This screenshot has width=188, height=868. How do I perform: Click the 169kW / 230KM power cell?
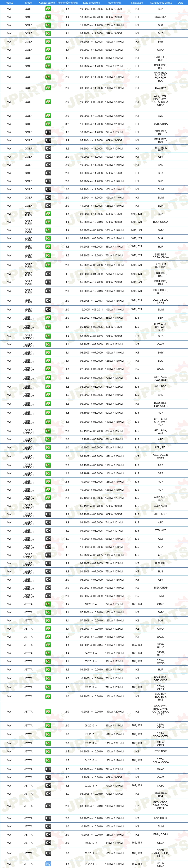[x=114, y=116]
